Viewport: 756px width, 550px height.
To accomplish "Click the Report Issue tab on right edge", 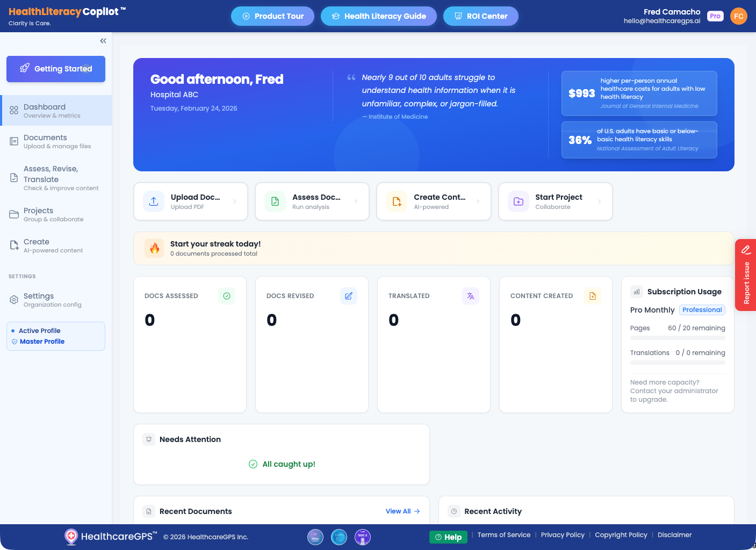I will (746, 275).
